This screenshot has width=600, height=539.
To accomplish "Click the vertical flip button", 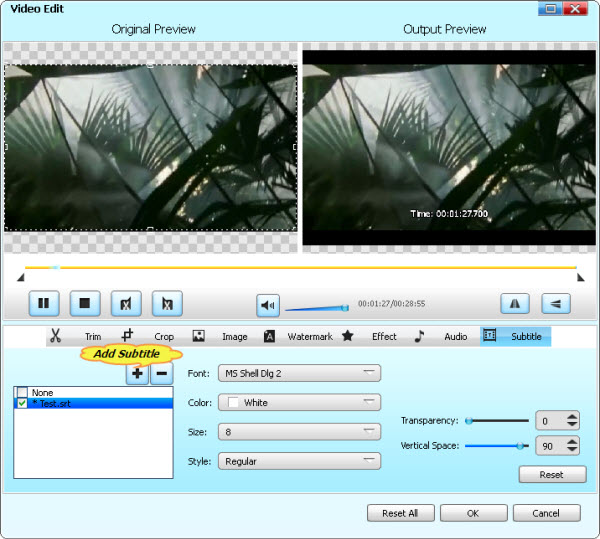I will click(556, 303).
